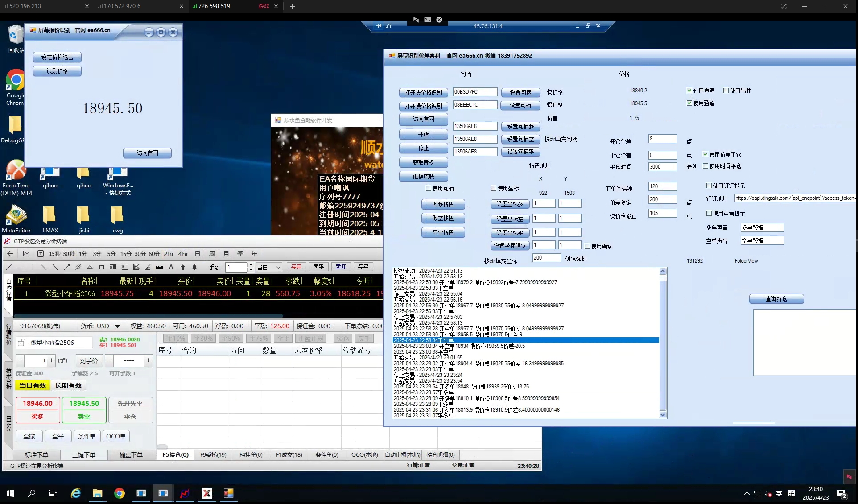Select the 5分 timeframe
Screen dimensions: 858x504
(x=111, y=254)
